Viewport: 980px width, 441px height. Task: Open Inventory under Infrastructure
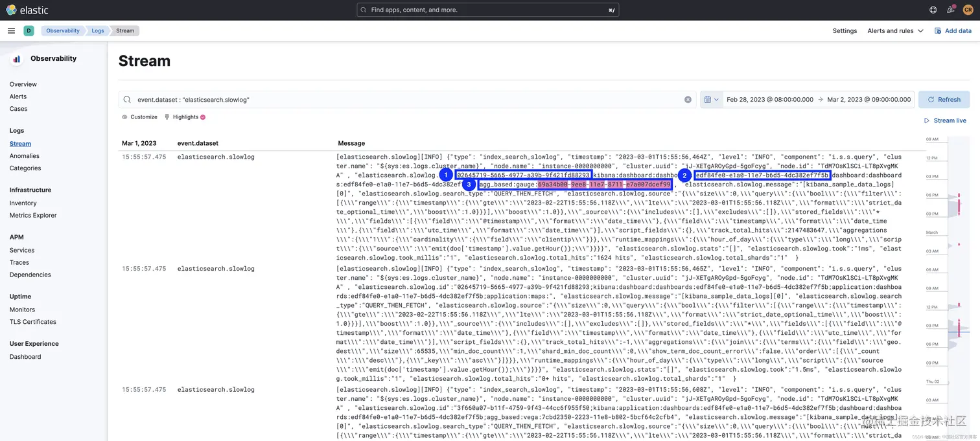tap(23, 203)
